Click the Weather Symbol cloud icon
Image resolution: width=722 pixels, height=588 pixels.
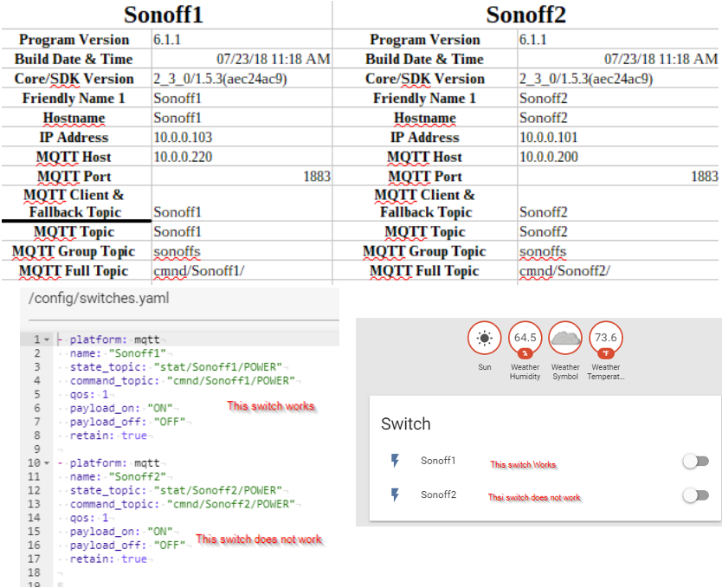pos(564,338)
